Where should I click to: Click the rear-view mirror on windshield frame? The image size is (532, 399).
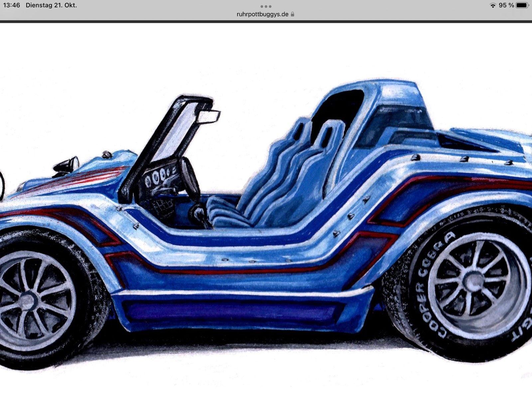[211, 116]
